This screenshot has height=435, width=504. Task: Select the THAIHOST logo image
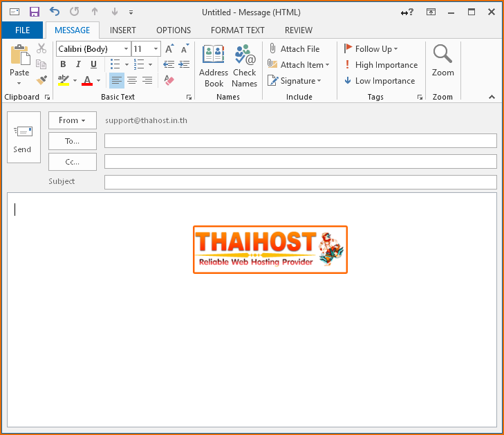point(270,250)
